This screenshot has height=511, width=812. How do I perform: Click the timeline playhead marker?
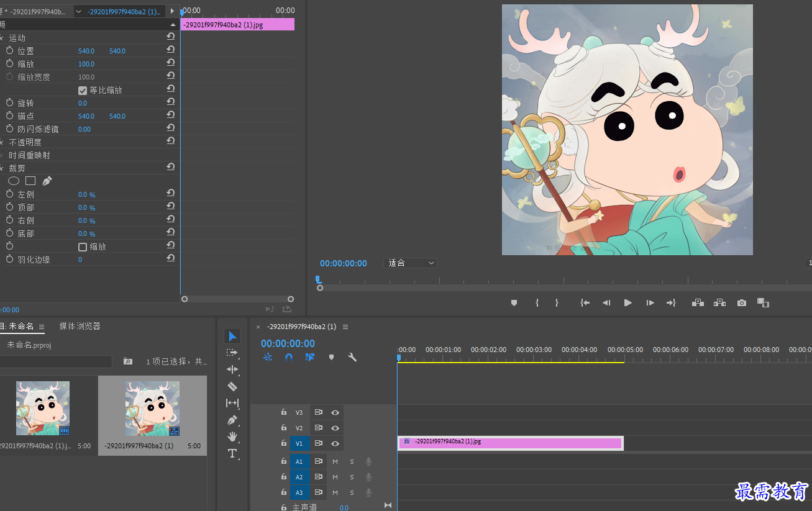(x=399, y=358)
